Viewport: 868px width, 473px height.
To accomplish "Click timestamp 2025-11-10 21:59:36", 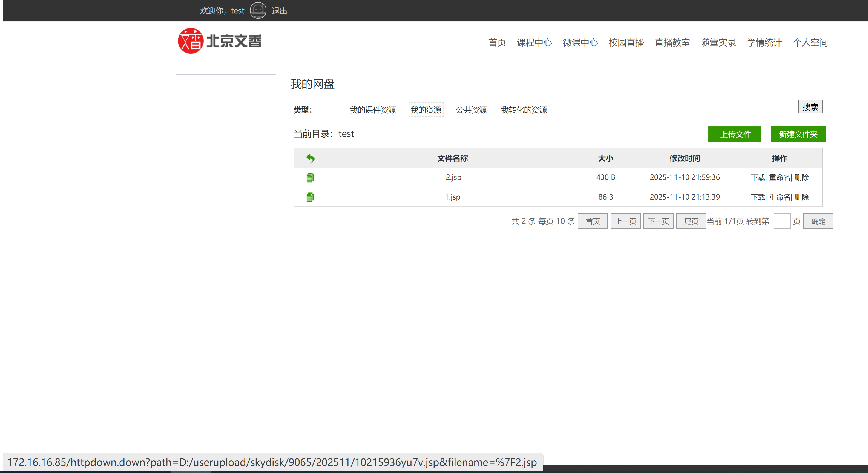I will click(685, 177).
